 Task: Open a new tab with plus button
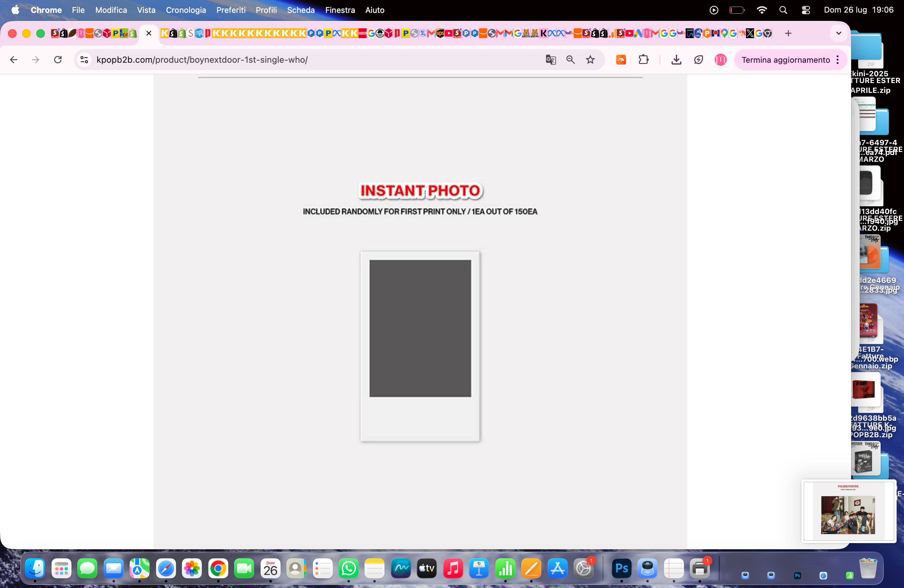point(788,34)
